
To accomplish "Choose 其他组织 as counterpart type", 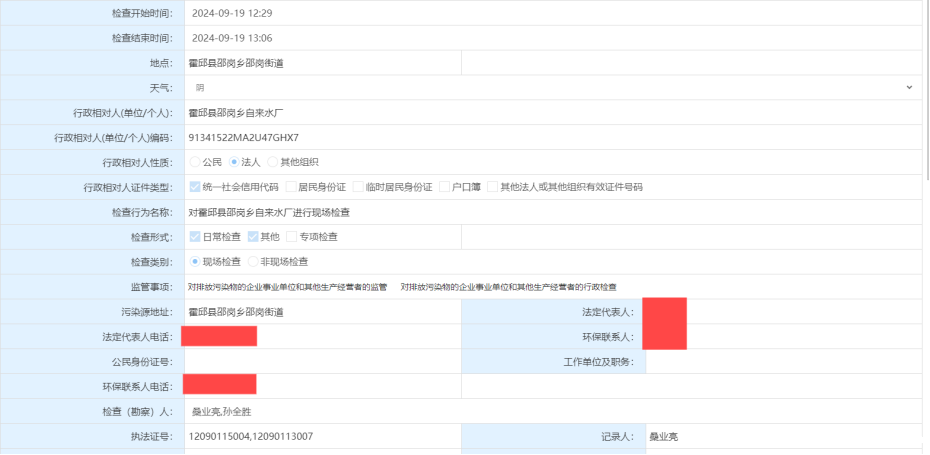I will [272, 162].
